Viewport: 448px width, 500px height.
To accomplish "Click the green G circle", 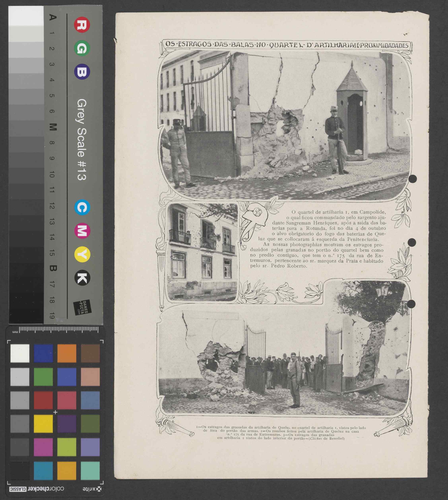I will [x=82, y=48].
